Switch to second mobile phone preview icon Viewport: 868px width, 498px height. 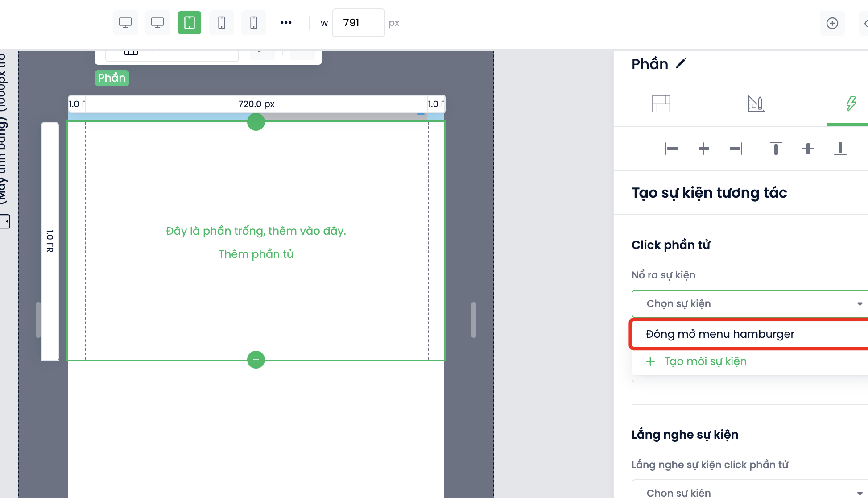254,23
